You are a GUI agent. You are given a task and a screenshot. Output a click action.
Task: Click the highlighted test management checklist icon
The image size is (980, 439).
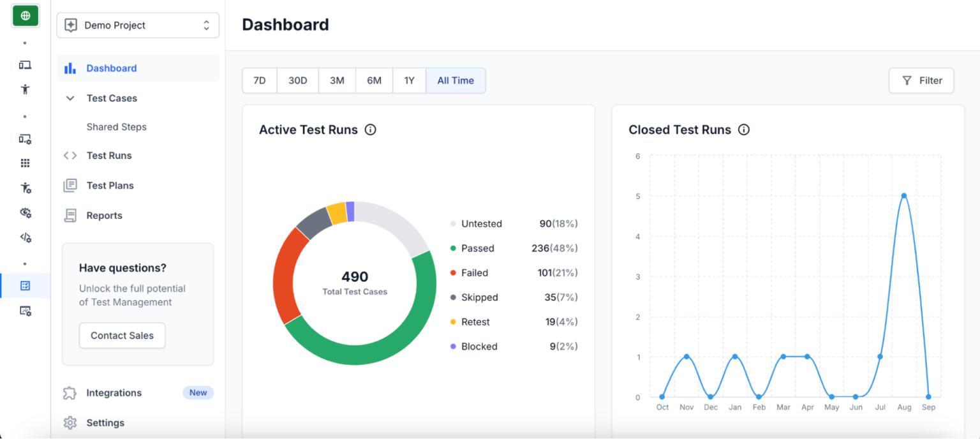click(26, 286)
